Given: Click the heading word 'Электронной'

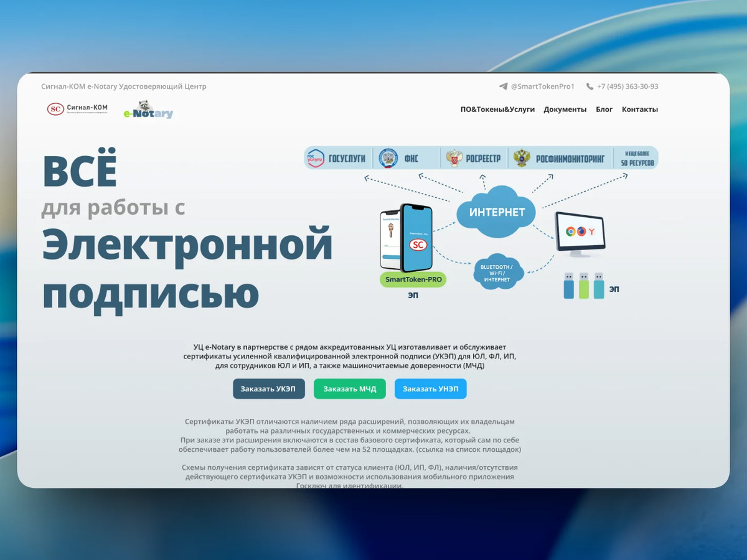Looking at the screenshot, I should (187, 246).
